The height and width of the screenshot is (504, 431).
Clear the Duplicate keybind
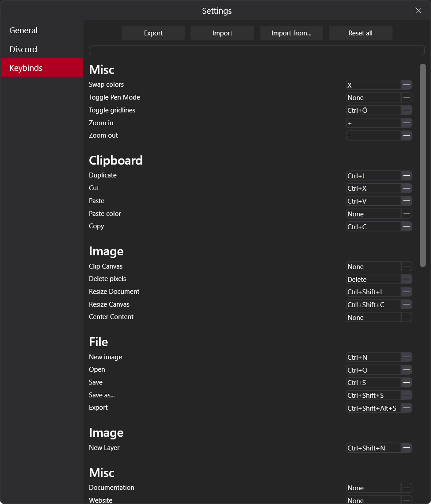click(x=406, y=175)
